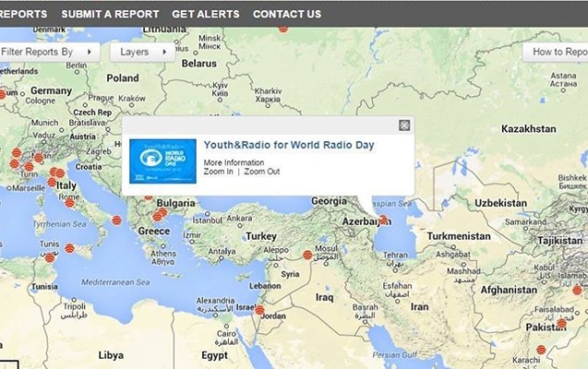Select report marker above Marseille

14,163
